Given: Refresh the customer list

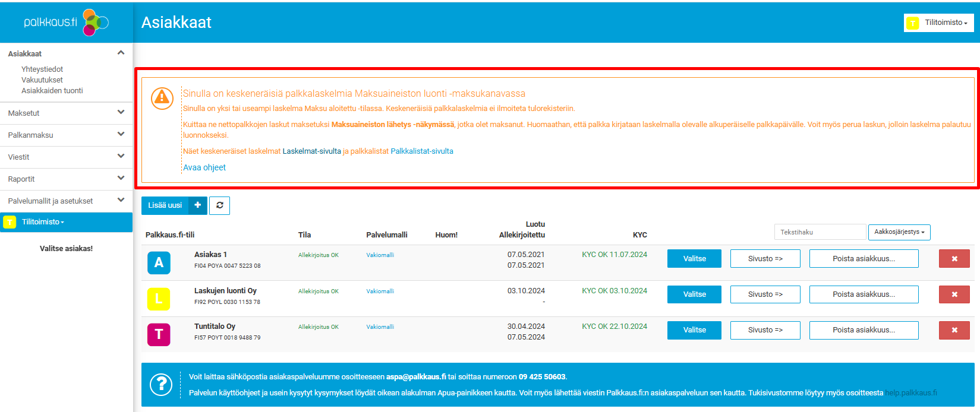Looking at the screenshot, I should [220, 205].
